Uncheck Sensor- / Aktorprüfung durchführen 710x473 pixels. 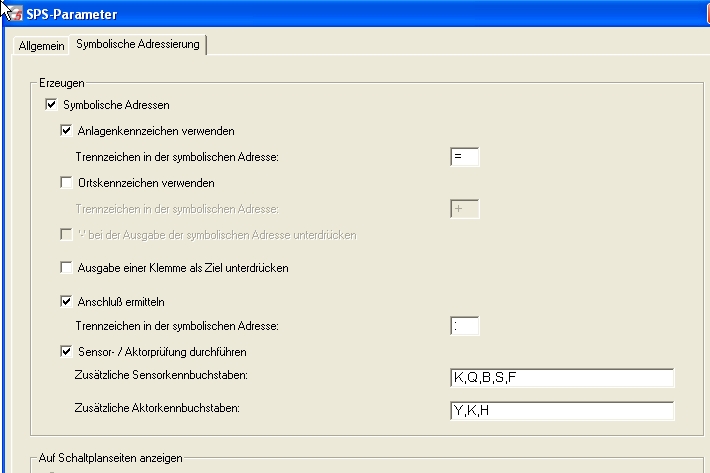(x=66, y=351)
